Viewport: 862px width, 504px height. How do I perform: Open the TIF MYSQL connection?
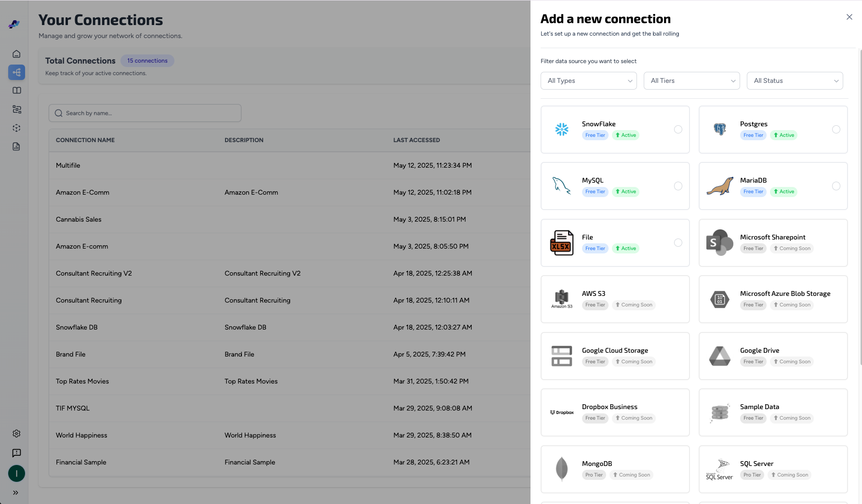click(73, 408)
